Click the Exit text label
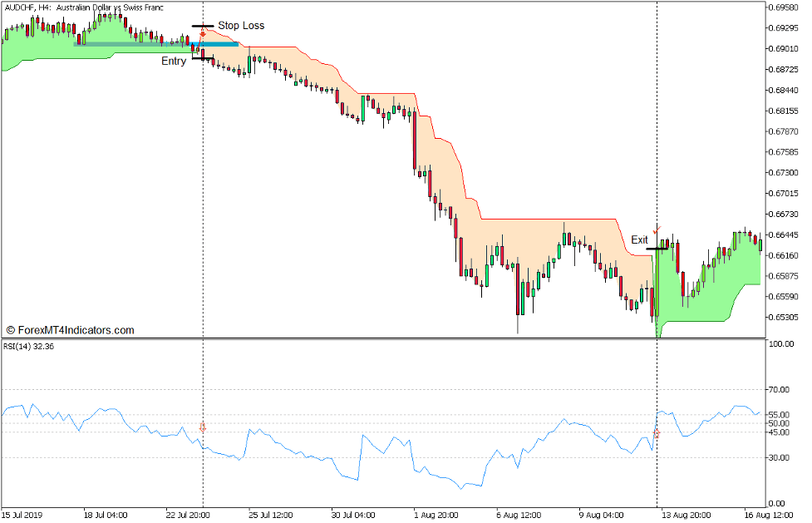The image size is (812, 523). 638,239
